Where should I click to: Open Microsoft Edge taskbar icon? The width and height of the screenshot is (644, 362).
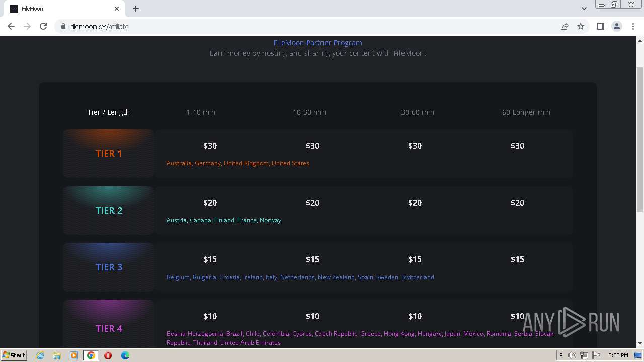pyautogui.click(x=125, y=355)
